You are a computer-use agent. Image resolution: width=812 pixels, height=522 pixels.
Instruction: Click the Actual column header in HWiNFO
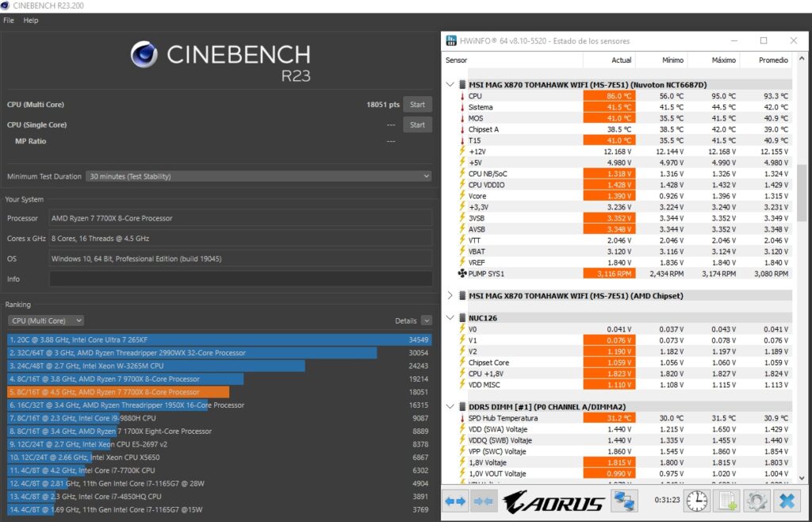[610, 60]
